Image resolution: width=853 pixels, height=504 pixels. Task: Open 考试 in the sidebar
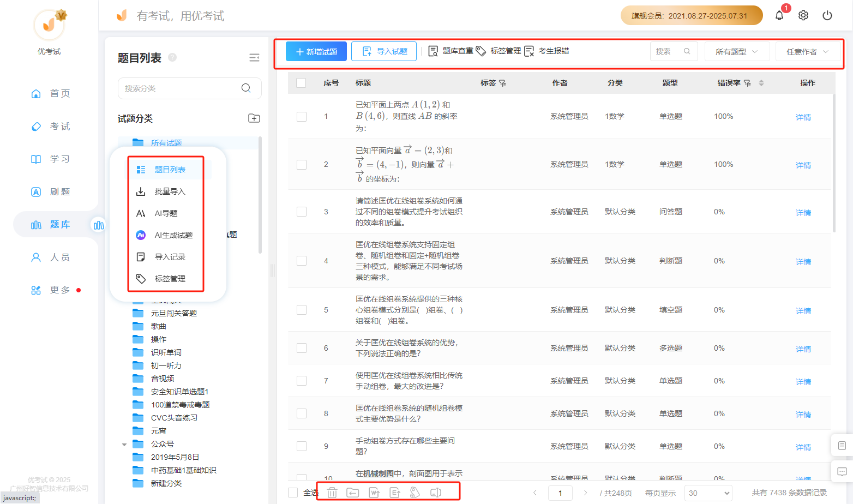50,126
